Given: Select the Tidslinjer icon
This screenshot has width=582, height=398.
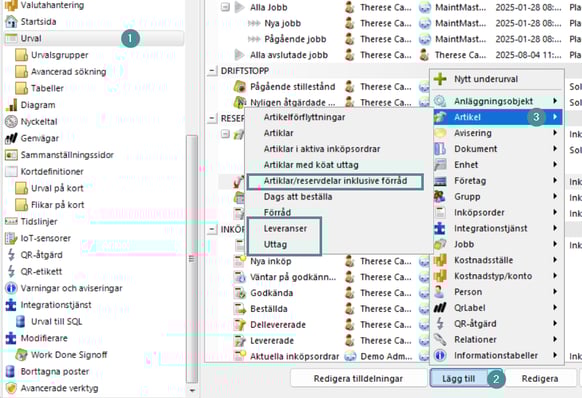Looking at the screenshot, I should (x=11, y=222).
